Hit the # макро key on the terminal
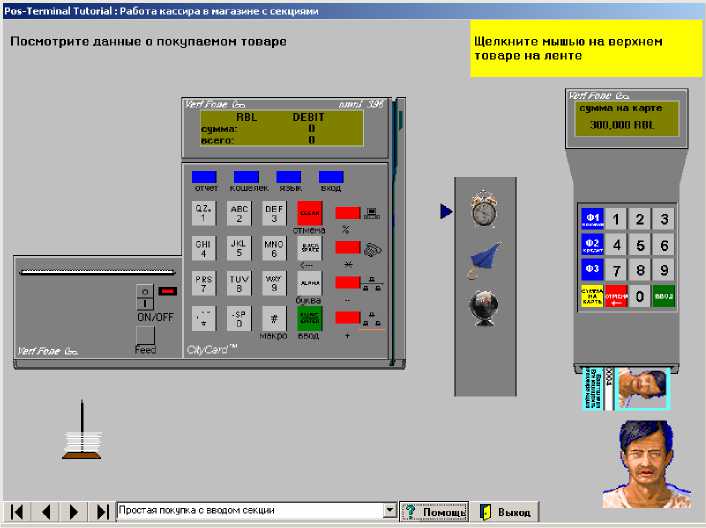Viewport: 706px width, 528px height. [x=274, y=318]
